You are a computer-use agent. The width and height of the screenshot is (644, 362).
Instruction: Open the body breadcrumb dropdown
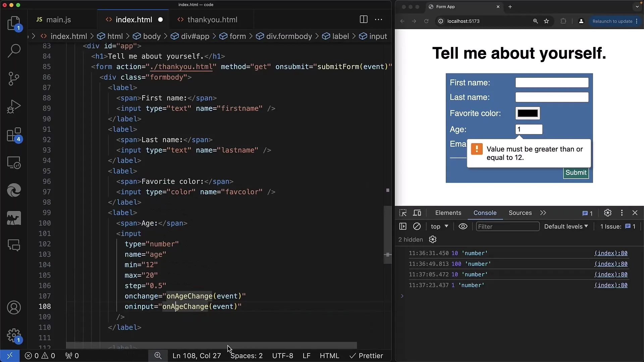coord(147,36)
